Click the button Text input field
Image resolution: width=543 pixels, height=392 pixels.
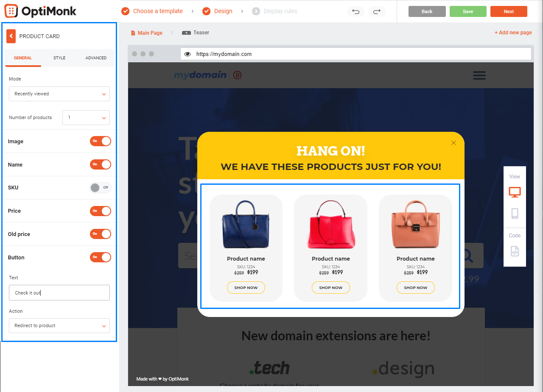point(59,293)
